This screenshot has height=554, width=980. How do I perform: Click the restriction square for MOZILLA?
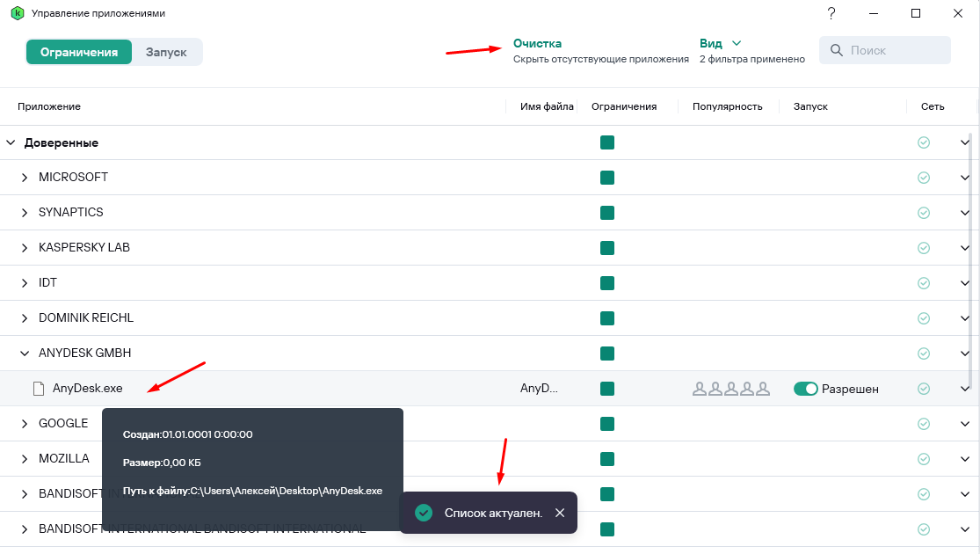point(606,459)
